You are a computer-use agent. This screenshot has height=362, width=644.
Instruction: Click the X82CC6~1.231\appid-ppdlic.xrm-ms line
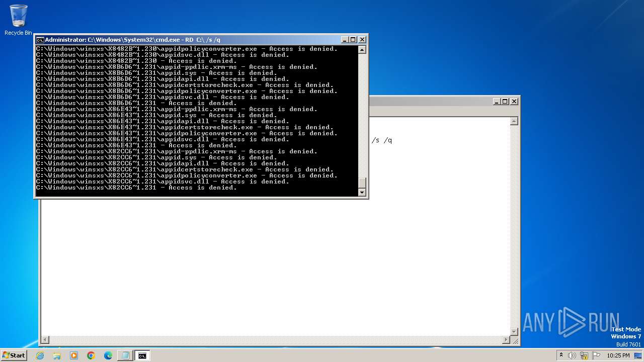(177, 151)
